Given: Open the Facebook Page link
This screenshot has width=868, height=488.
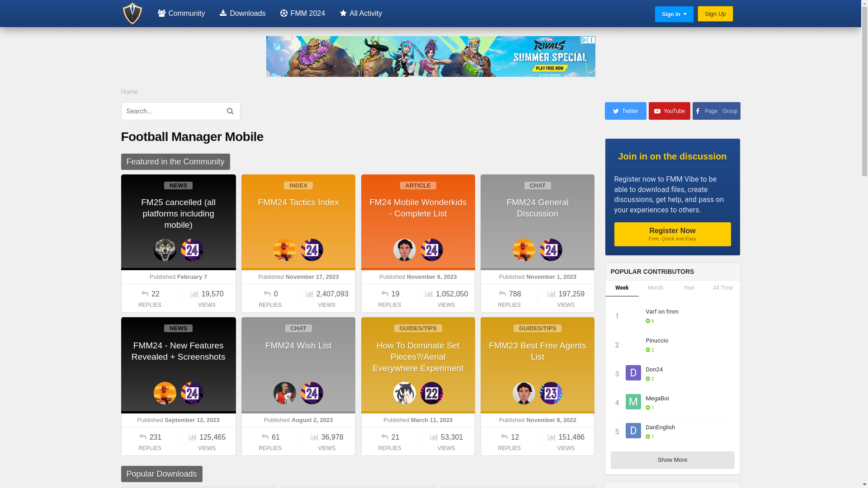Looking at the screenshot, I should coord(711,111).
